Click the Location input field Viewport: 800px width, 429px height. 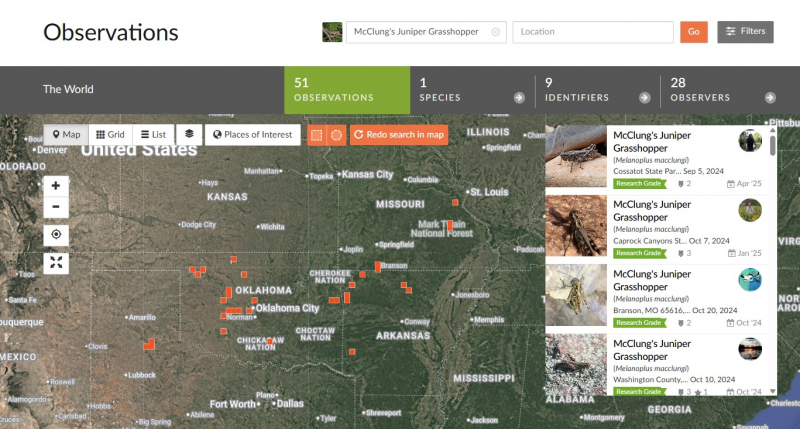(x=593, y=32)
